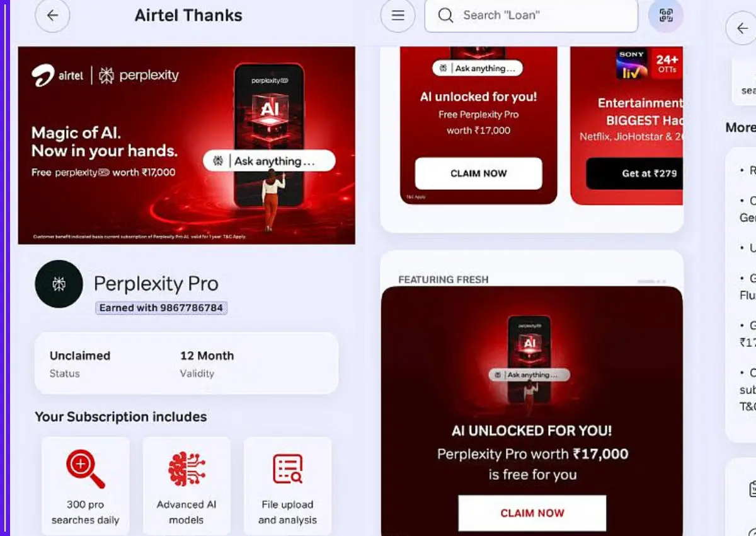Image resolution: width=756 pixels, height=536 pixels.
Task: Click the Ask anything prompt pill on banner
Action: tap(269, 161)
